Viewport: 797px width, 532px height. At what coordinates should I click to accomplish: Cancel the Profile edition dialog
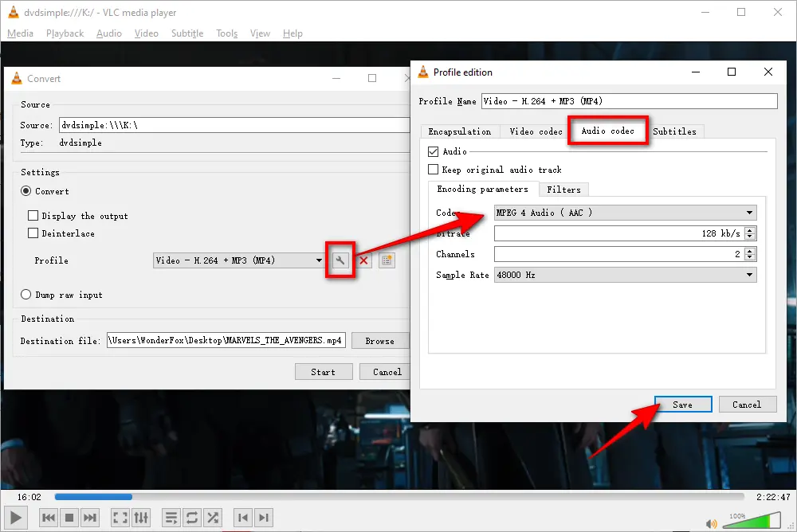point(748,405)
